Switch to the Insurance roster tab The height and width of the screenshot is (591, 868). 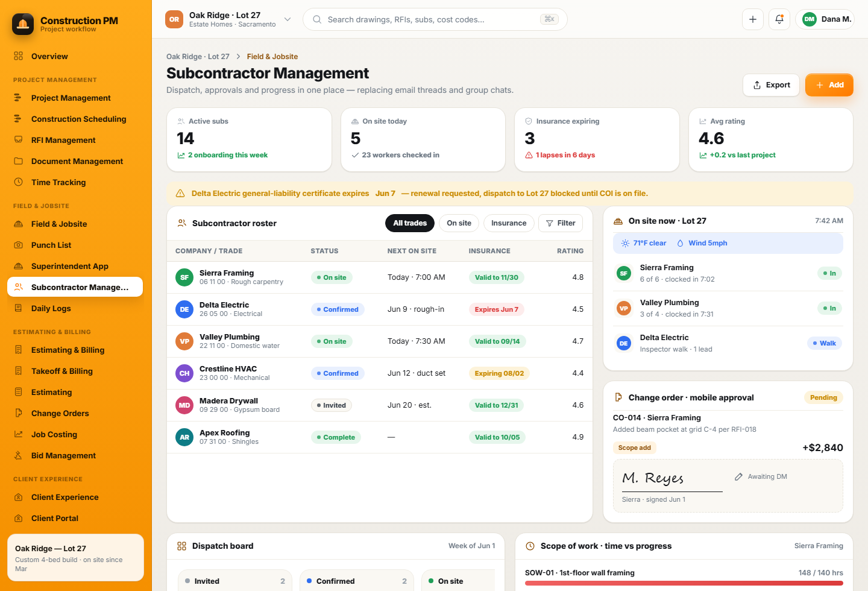pyautogui.click(x=509, y=223)
